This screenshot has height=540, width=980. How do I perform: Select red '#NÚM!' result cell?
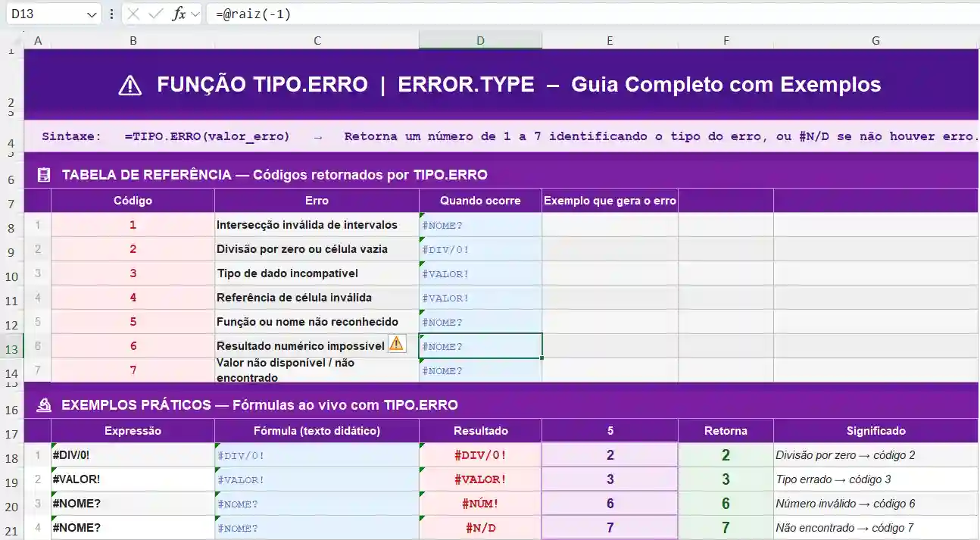pos(480,504)
